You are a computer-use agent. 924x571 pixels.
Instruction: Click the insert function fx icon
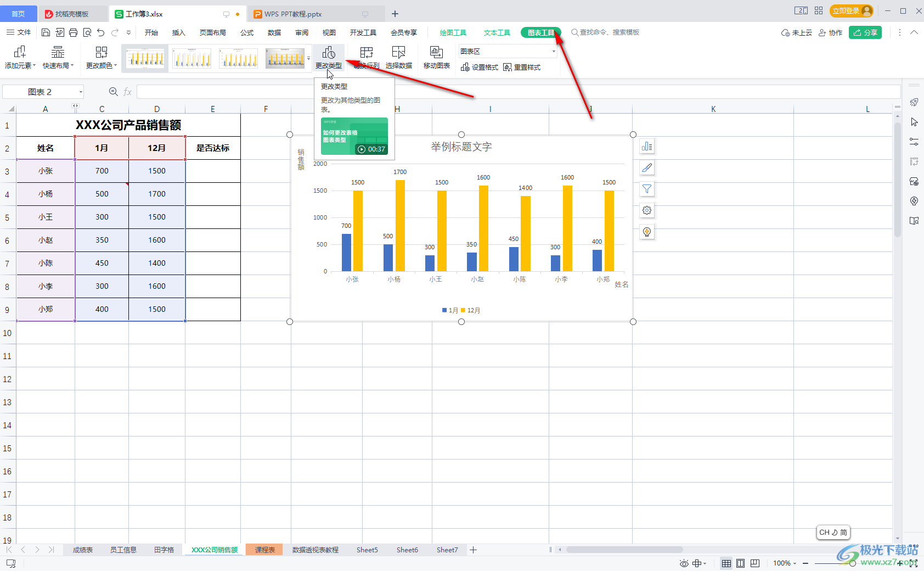click(128, 92)
